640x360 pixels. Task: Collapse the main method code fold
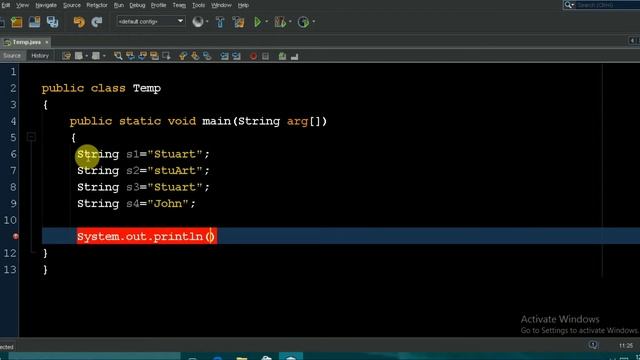(31, 137)
